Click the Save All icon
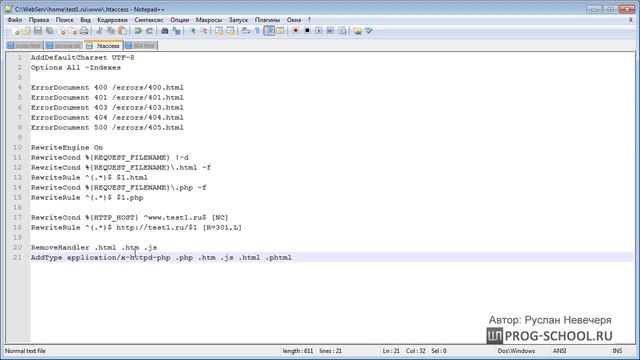The height and width of the screenshot is (360, 640). click(x=49, y=31)
